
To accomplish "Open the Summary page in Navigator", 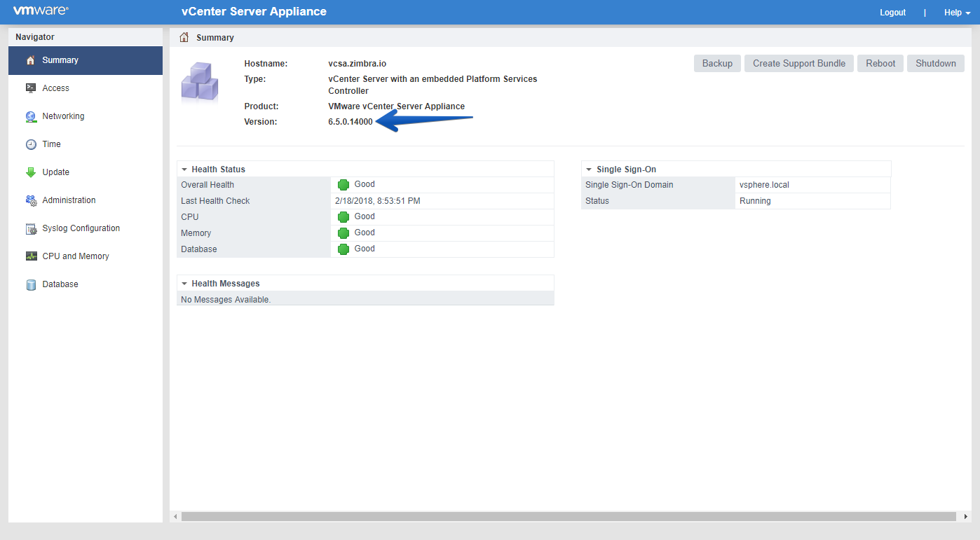I will (86, 60).
